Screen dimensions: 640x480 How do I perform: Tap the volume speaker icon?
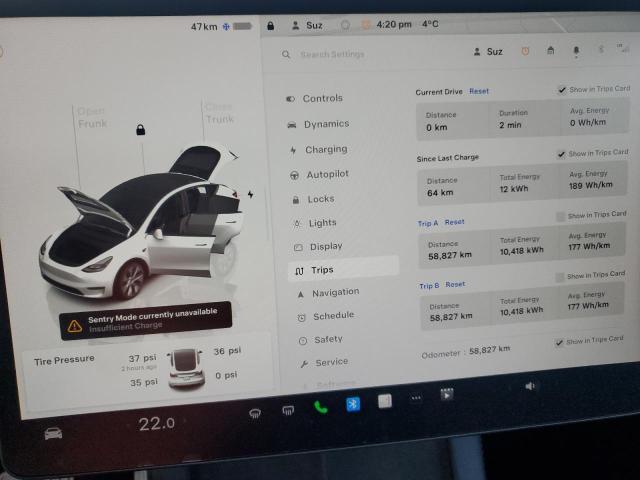(529, 386)
